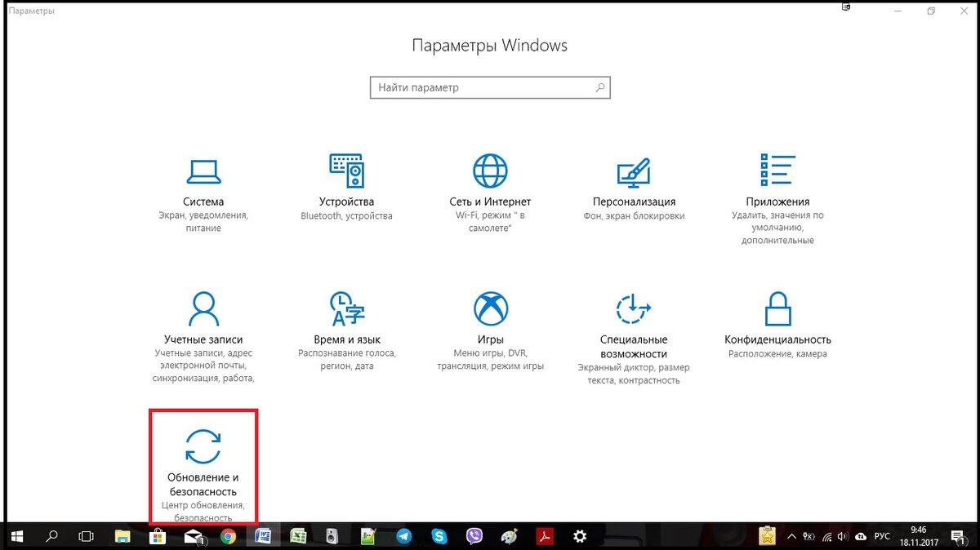The width and height of the screenshot is (980, 550).
Task: Open Wi-Fi network tray icon
Action: 827,536
